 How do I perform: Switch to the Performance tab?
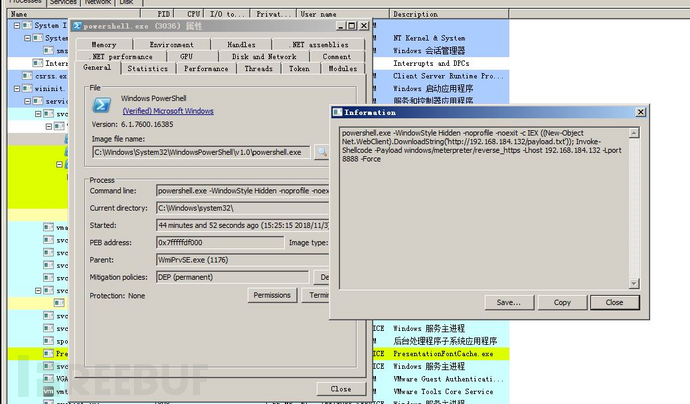[x=206, y=69]
